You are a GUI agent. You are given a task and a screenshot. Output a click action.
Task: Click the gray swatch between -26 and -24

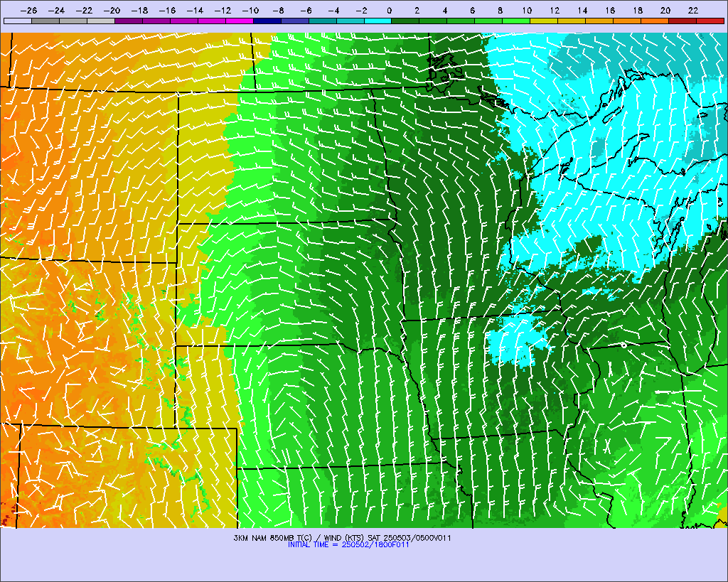(45, 21)
